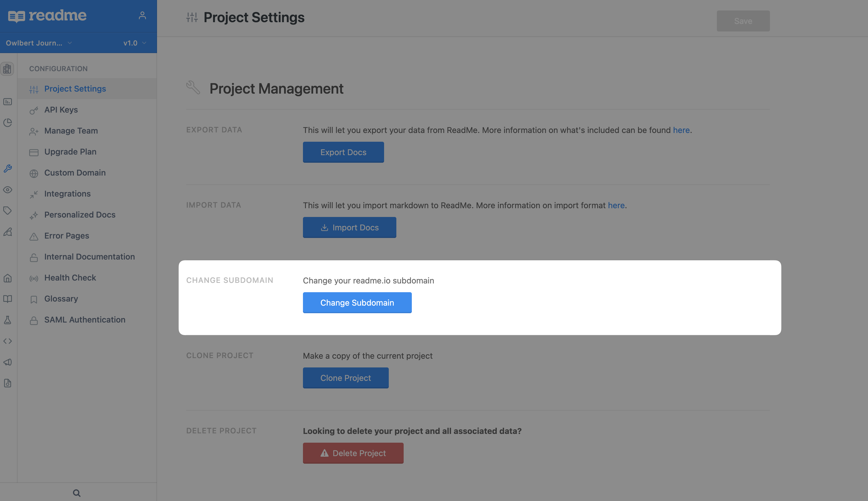Open the tag icon in the left rail
The height and width of the screenshot is (501, 868).
point(8,211)
